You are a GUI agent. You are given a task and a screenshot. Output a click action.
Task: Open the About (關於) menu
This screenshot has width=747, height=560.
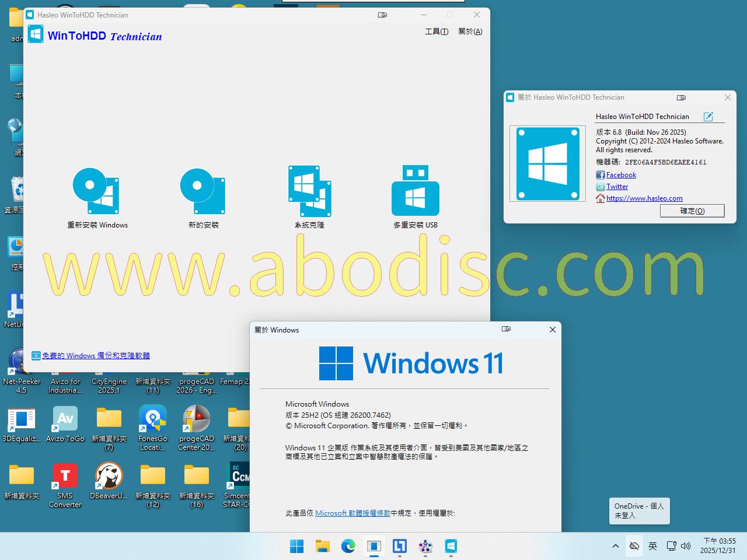[470, 32]
